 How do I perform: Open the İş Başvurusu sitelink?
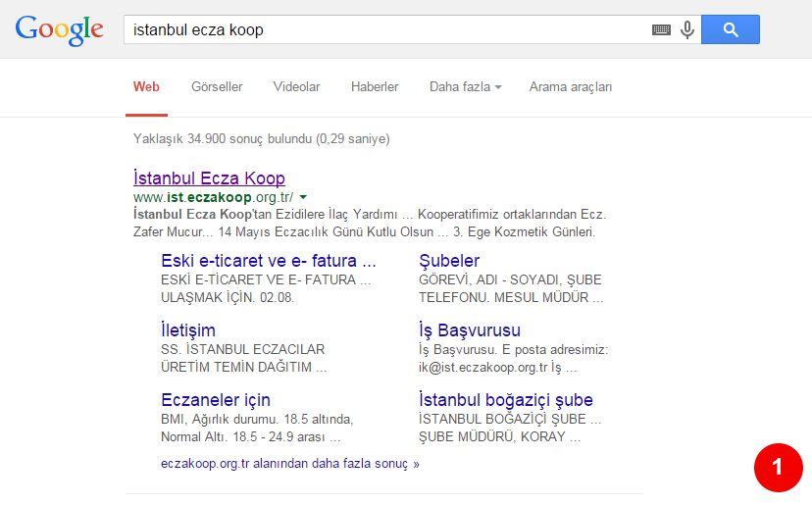coord(470,330)
